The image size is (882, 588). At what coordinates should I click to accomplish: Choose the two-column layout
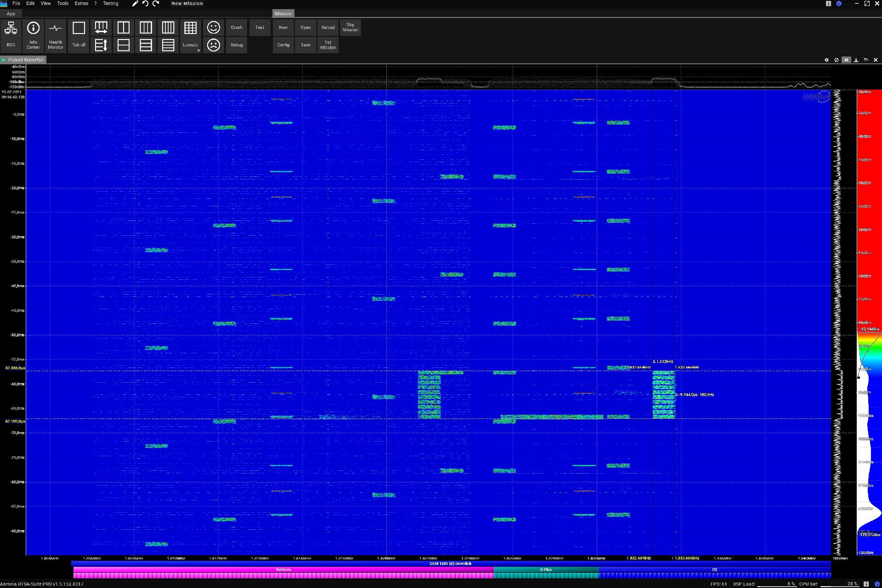point(124,28)
